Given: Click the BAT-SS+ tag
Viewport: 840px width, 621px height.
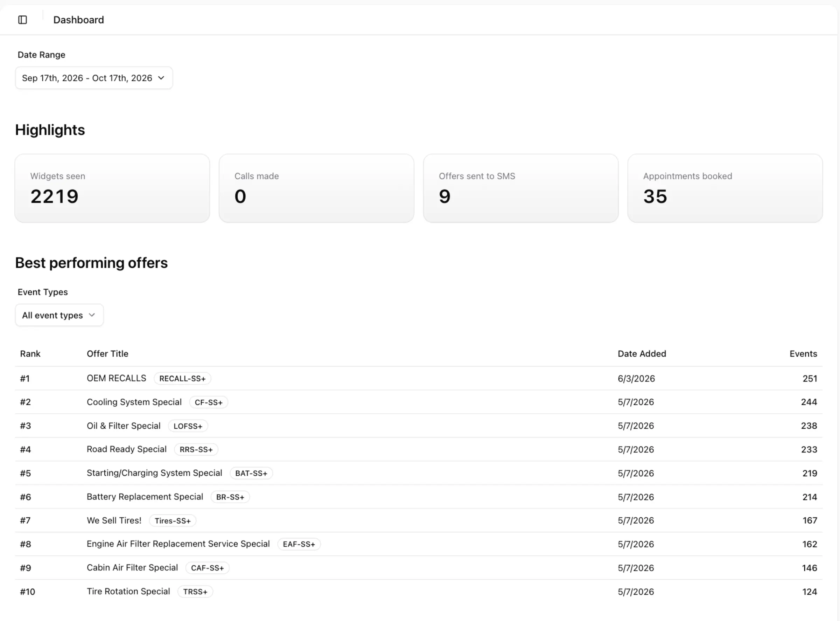Looking at the screenshot, I should pos(251,473).
